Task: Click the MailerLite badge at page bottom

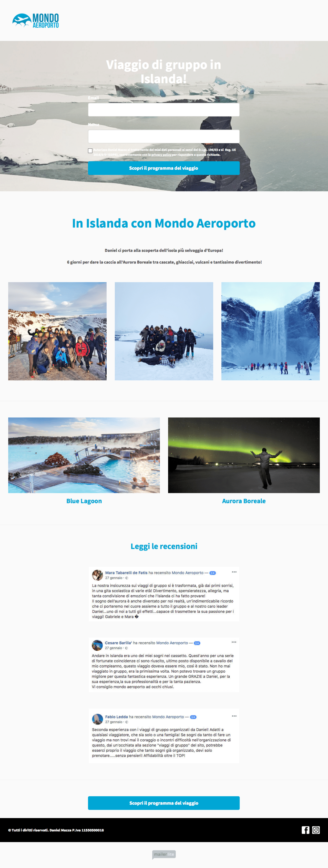Action: coord(164,854)
